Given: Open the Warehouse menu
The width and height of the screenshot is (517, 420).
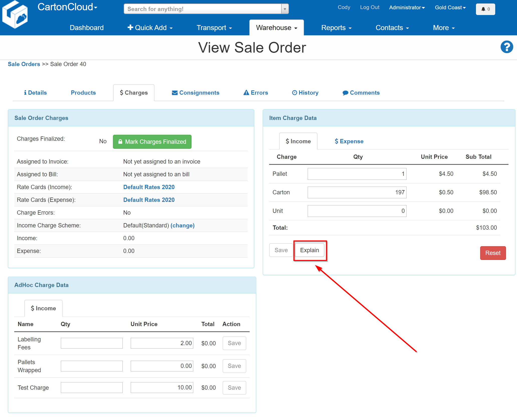Looking at the screenshot, I should pos(276,28).
